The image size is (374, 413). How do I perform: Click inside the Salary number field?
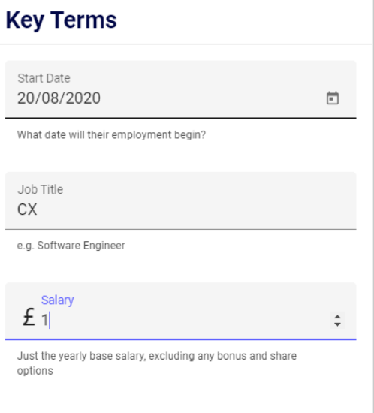point(185,320)
